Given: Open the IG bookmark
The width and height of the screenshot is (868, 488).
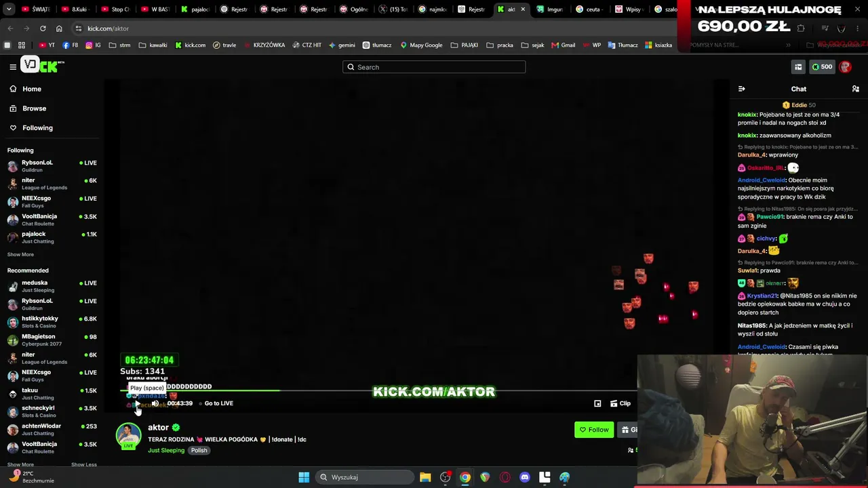Looking at the screenshot, I should tap(93, 45).
